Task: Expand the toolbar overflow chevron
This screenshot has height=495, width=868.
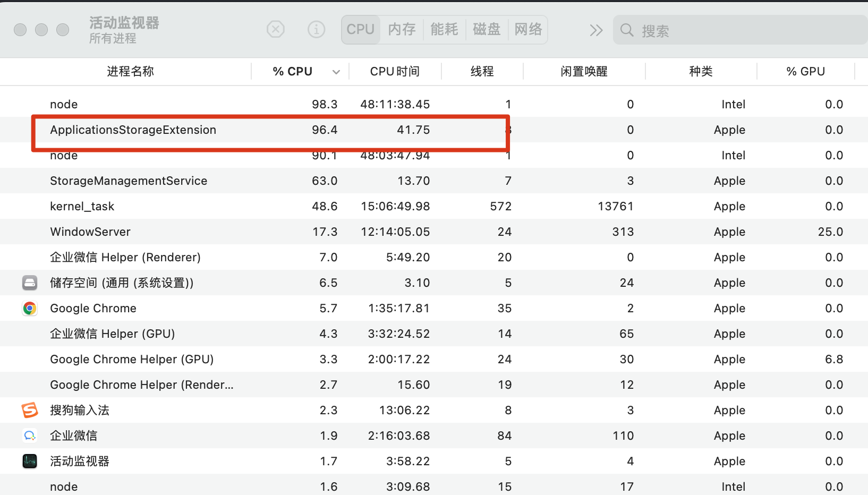Action: [x=596, y=30]
